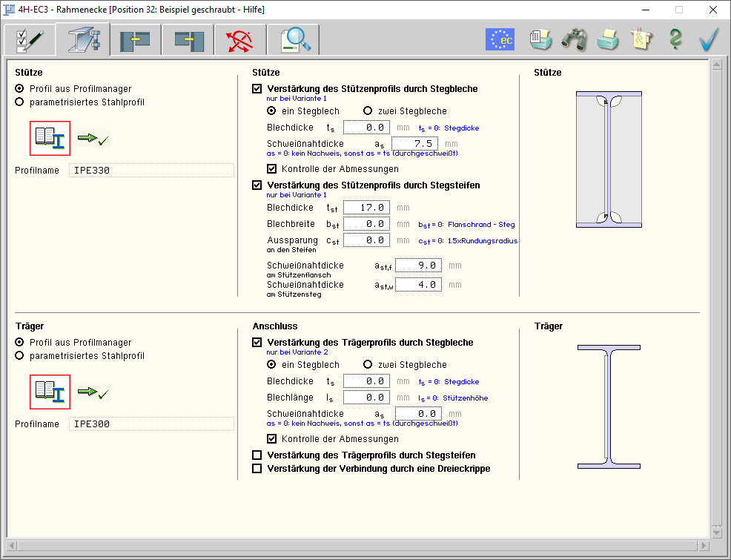Screen dimensions: 731x560
Task: Click the Blechdicke tst field showing 17.0
Action: tap(366, 208)
